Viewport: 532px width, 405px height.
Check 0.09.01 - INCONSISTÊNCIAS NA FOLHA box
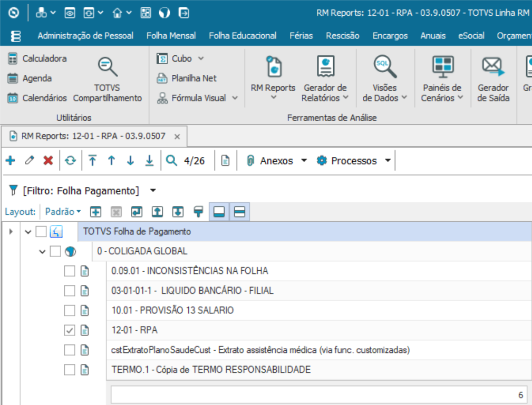click(70, 271)
